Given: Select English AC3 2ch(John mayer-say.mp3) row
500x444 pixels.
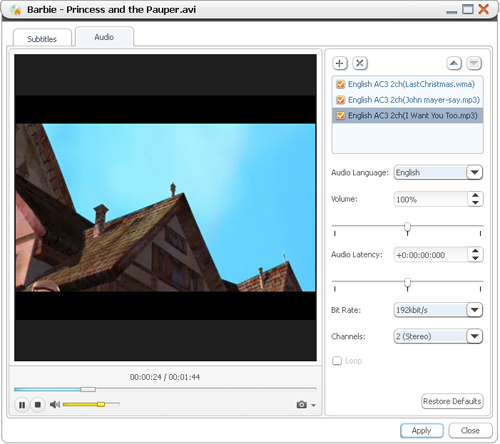Looking at the screenshot, I should pos(408,100).
